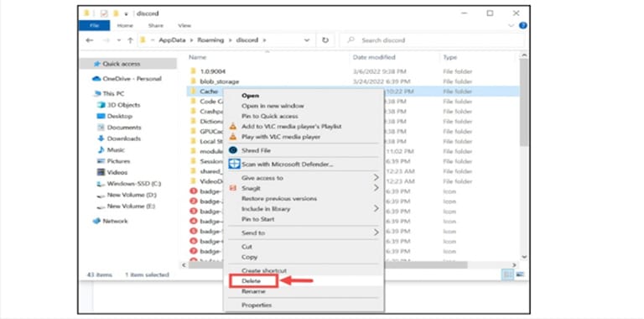
Task: Open New Volume (D:) drive
Action: pos(127,195)
